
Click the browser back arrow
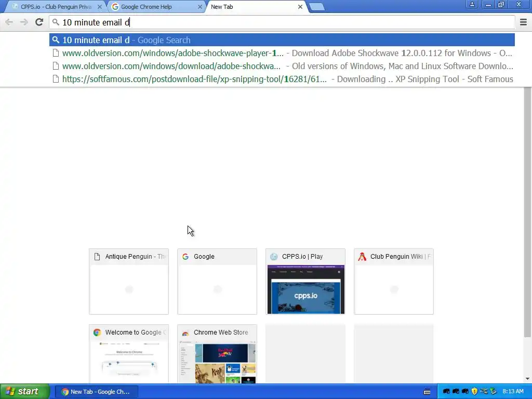[9, 22]
